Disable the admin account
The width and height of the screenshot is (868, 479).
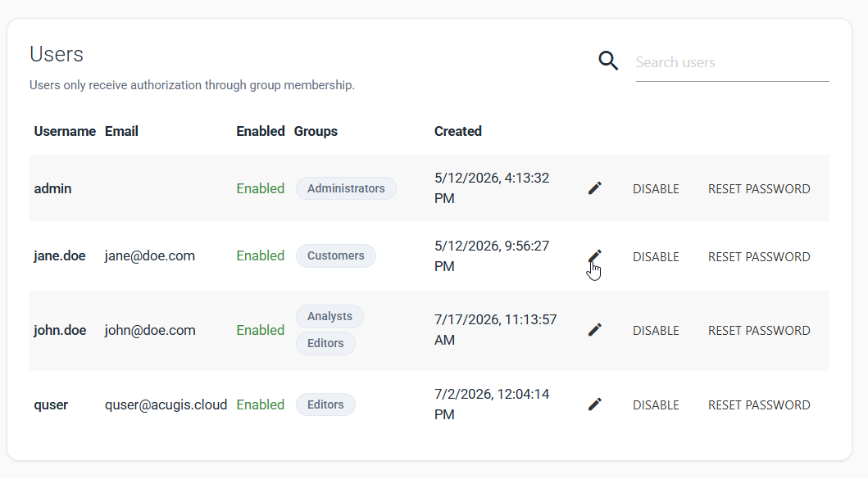click(656, 189)
